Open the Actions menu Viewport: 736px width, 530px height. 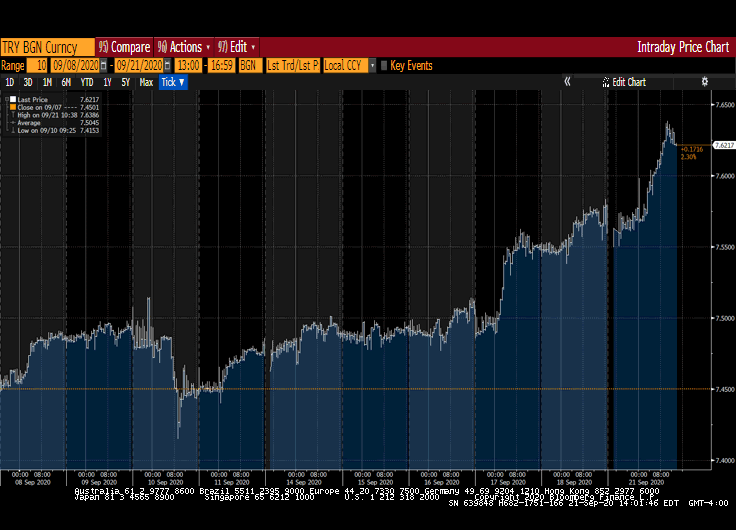[185, 47]
